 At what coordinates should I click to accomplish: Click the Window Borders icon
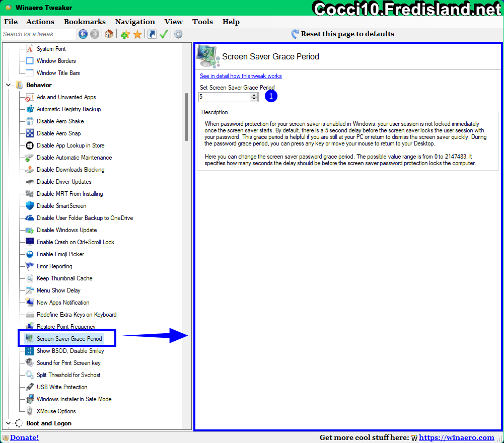pos(30,61)
